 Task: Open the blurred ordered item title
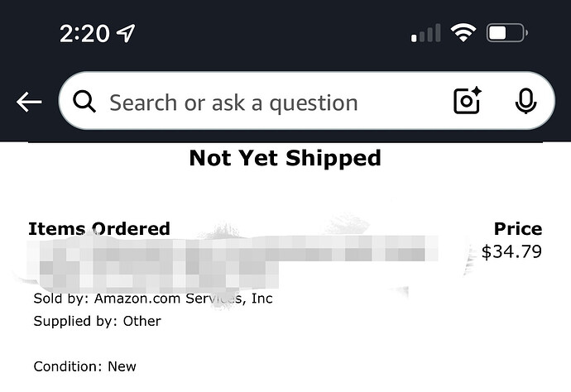[x=232, y=256]
